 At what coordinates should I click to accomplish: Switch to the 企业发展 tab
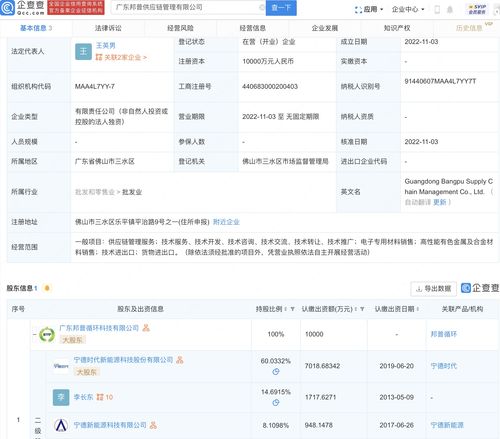pyautogui.click(x=325, y=28)
